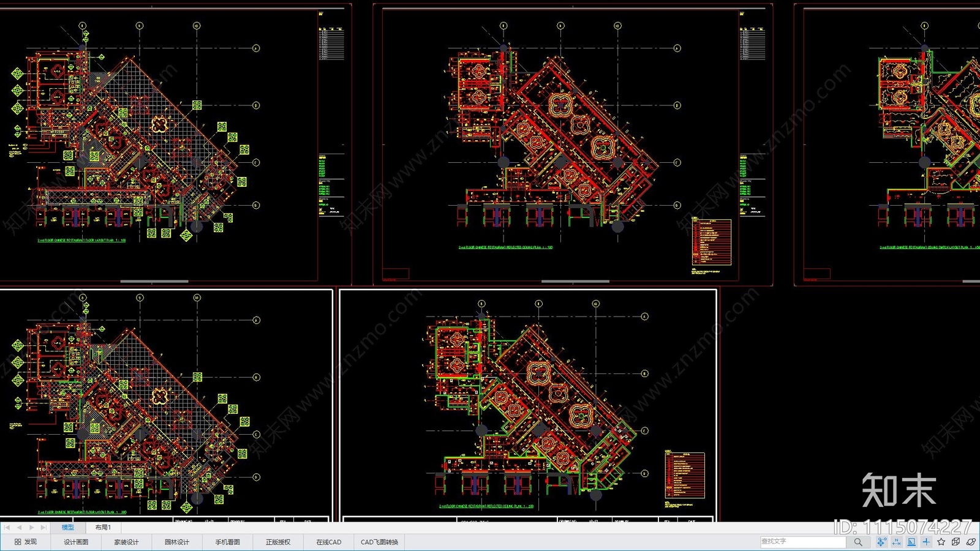
Task: Click the red legend table in bottom-middle drawing
Action: (x=685, y=475)
